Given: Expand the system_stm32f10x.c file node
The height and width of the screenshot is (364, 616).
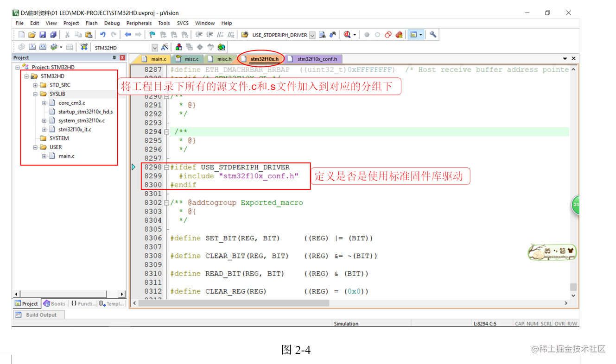Looking at the screenshot, I should tap(44, 121).
